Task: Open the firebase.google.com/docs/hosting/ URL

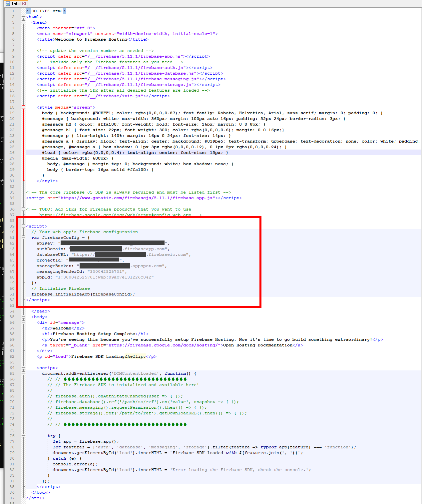Action: click(163, 345)
